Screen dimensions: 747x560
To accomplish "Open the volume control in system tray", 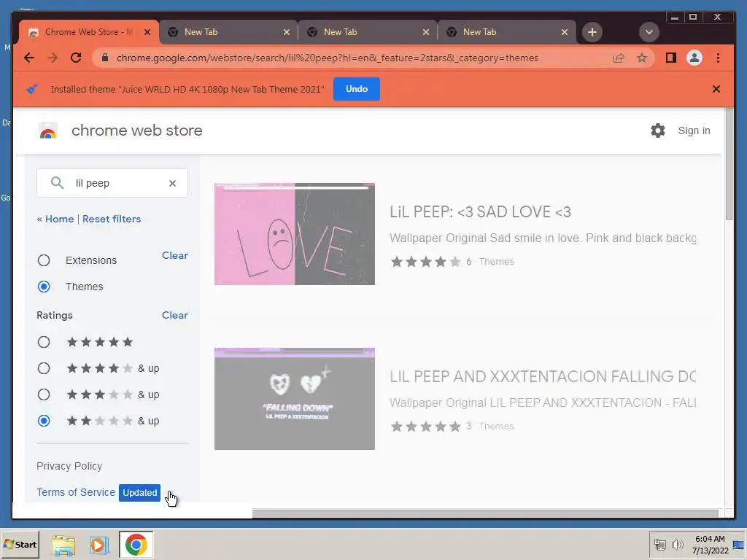I will pyautogui.click(x=677, y=544).
